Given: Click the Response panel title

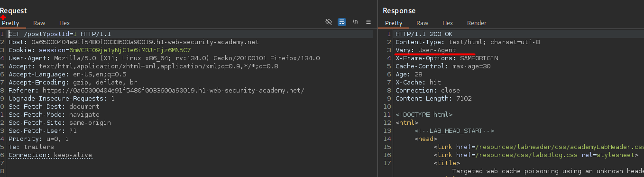Looking at the screenshot, I should click(x=399, y=10).
